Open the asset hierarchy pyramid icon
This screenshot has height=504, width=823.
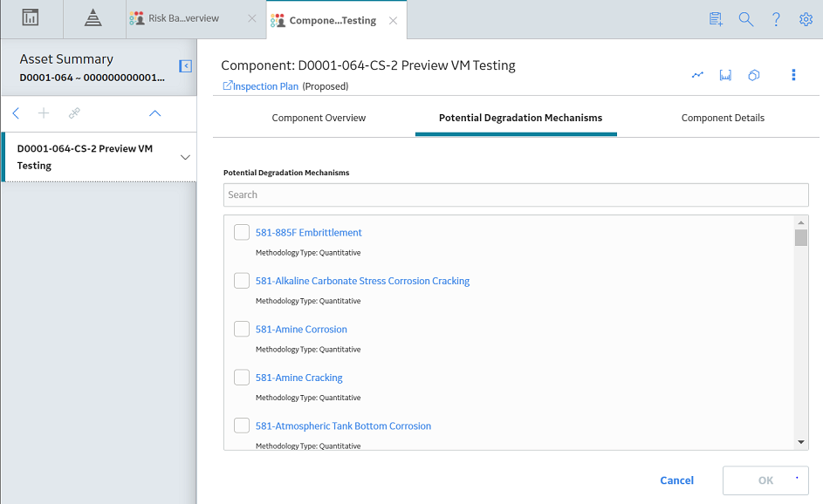click(93, 18)
